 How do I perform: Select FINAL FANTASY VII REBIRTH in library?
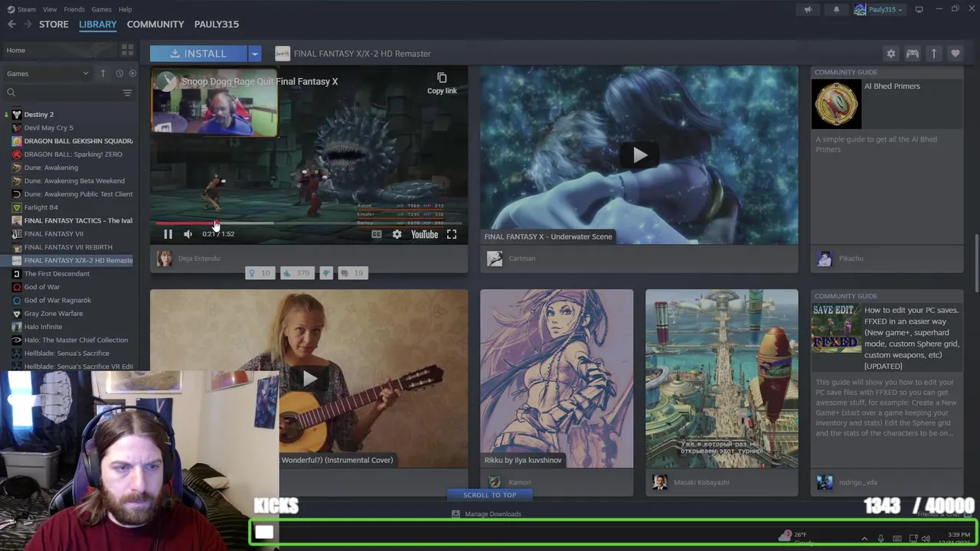pyautogui.click(x=67, y=247)
